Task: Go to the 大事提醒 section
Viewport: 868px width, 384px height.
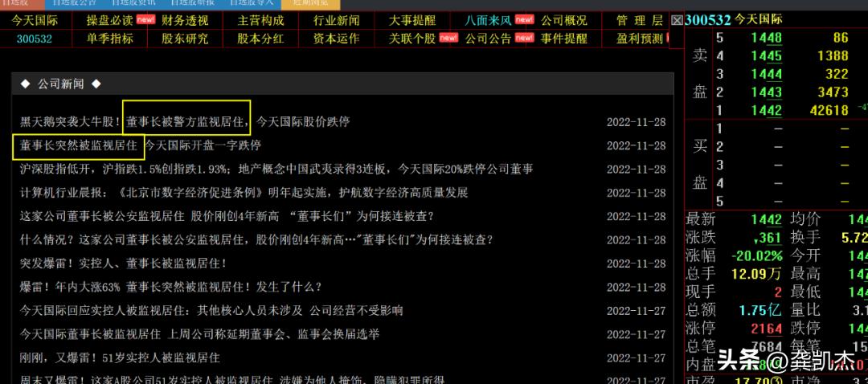Action: click(x=411, y=21)
